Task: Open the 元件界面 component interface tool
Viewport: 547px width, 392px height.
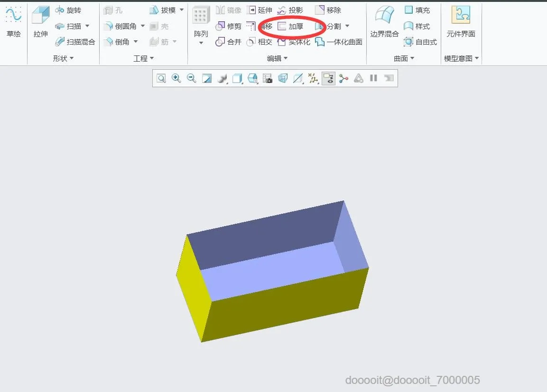Action: point(461,22)
